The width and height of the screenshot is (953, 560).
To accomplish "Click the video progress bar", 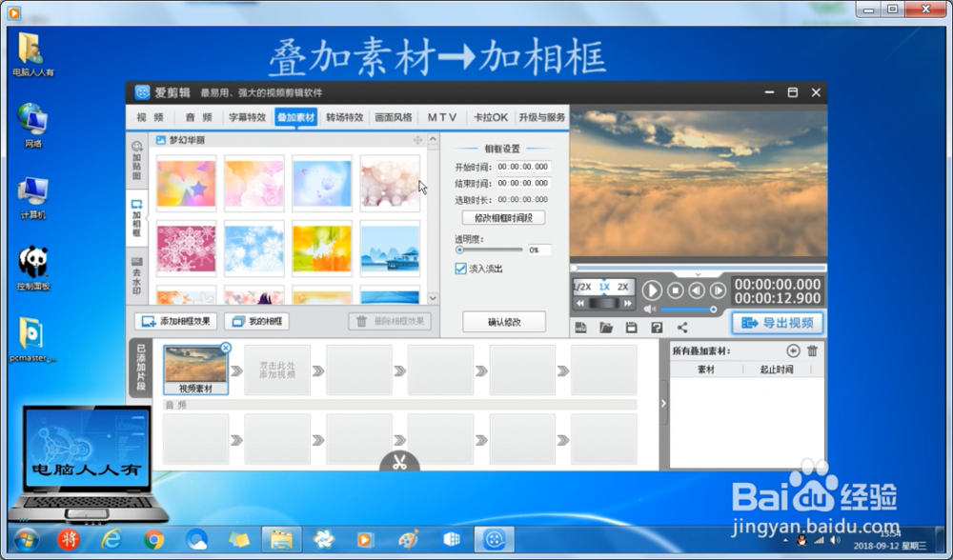I will coord(699,268).
